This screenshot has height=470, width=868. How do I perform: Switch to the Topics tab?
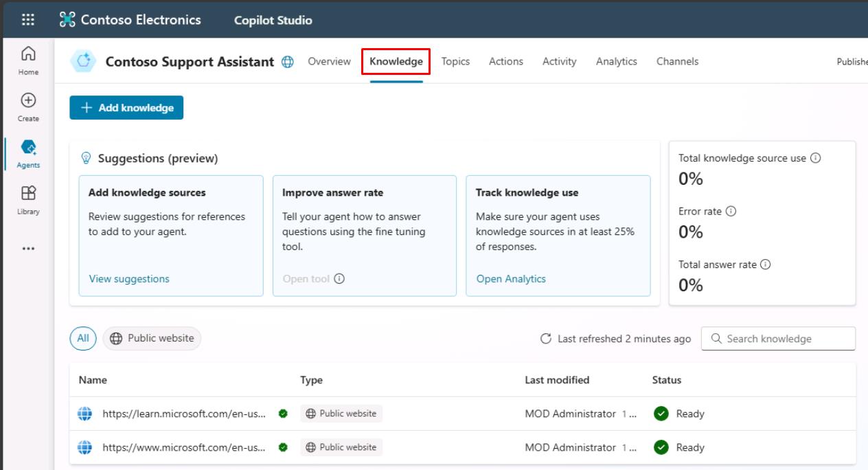(455, 61)
